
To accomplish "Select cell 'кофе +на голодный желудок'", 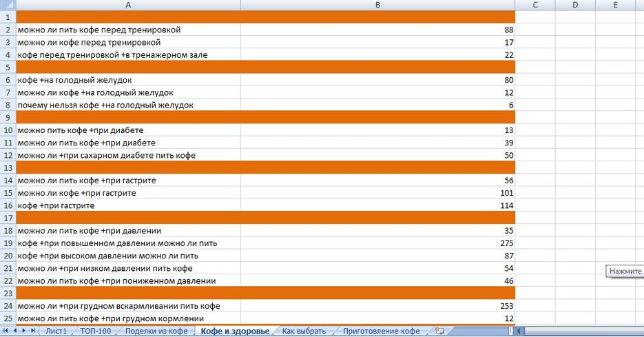I will click(x=128, y=80).
